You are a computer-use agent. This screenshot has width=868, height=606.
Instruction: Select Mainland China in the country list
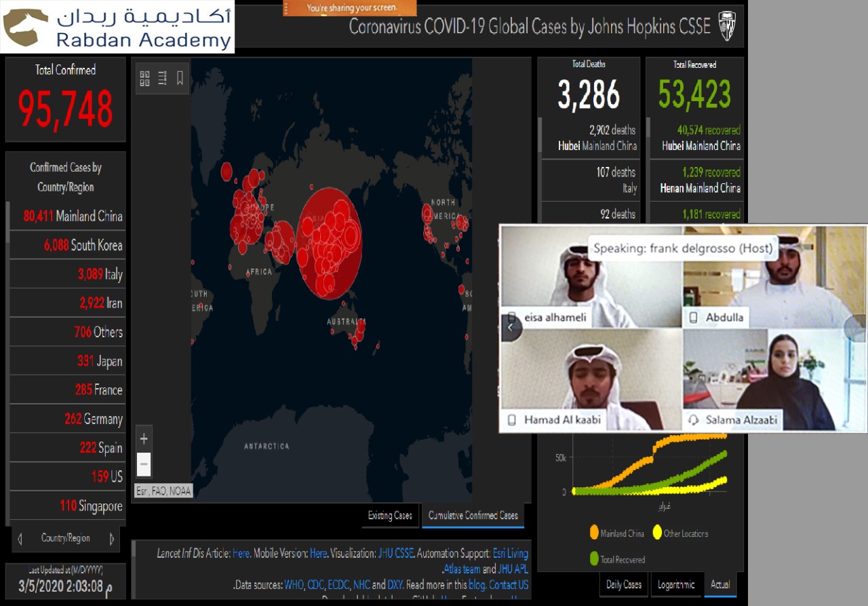point(73,216)
